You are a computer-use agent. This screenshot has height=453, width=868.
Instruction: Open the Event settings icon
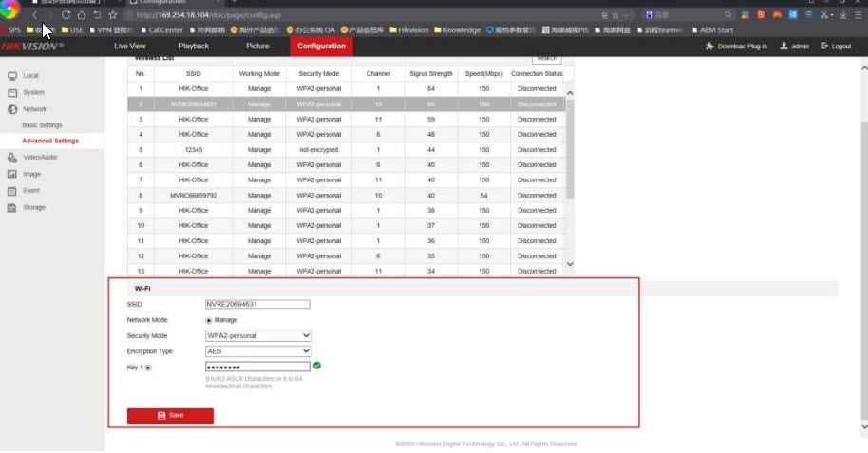12,191
